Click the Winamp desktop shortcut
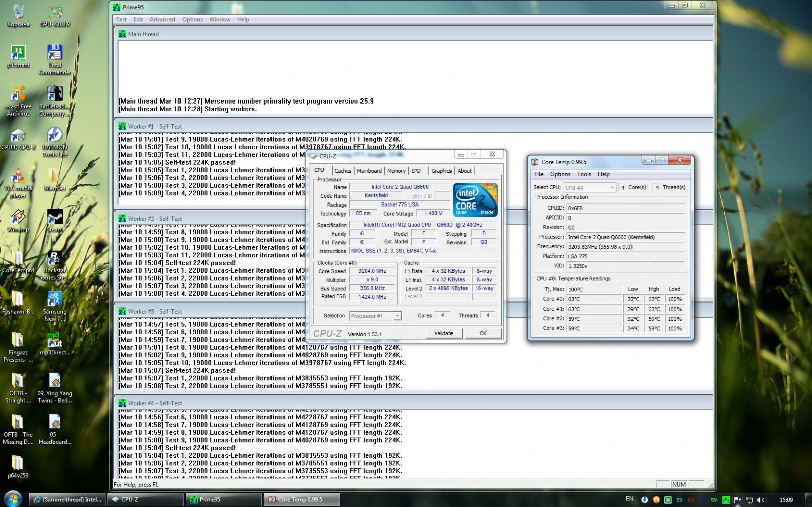The width and height of the screenshot is (812, 507). [x=18, y=221]
